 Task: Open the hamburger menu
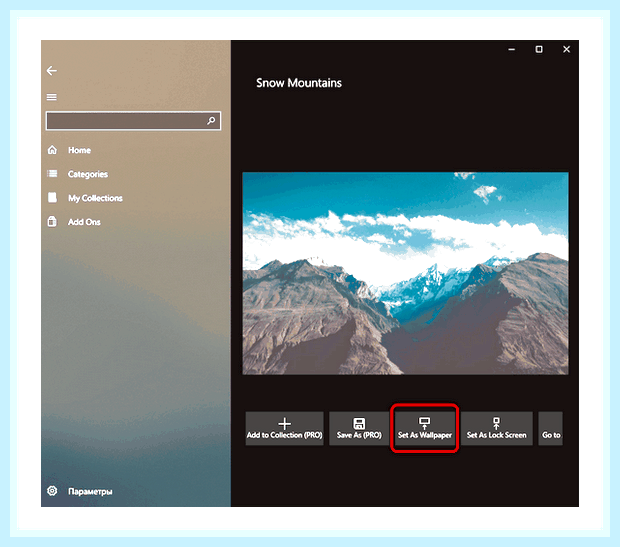(x=52, y=97)
